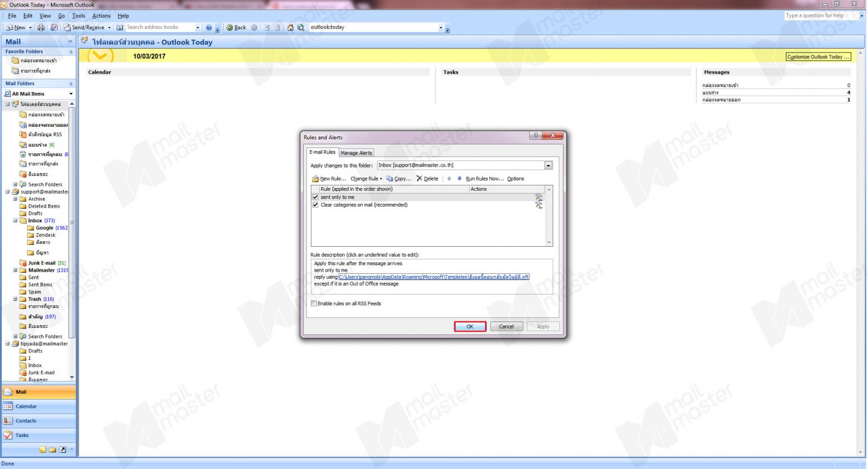The width and height of the screenshot is (868, 469).
Task: Switch to Calendar in the navigation pane
Action: pos(39,406)
